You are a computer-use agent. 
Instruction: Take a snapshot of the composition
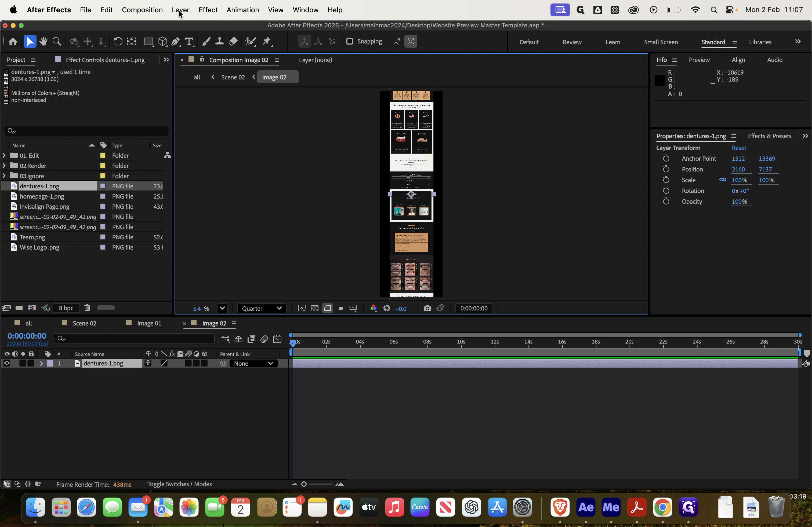tap(427, 308)
